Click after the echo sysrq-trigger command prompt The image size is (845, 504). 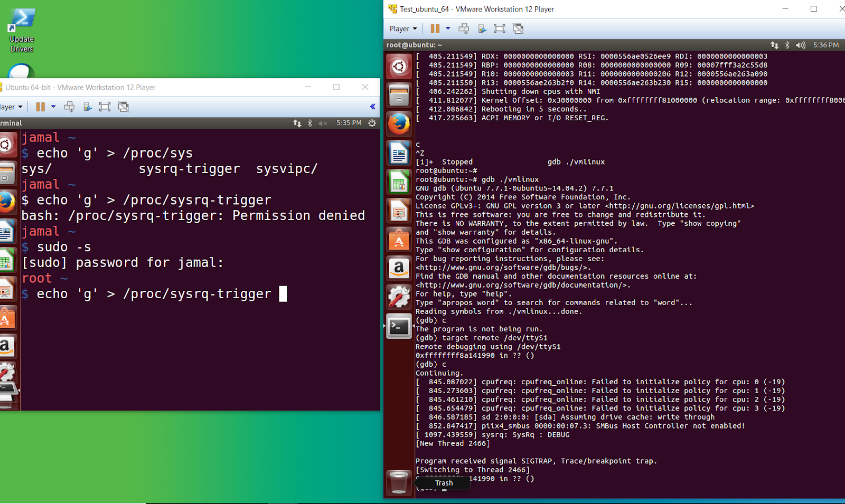(284, 294)
